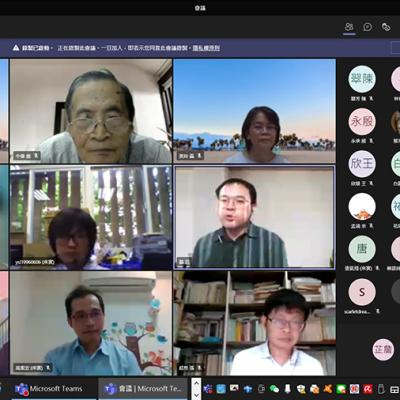Open the 隱私權原則 privacy policy link
The height and width of the screenshot is (400, 400).
click(206, 48)
